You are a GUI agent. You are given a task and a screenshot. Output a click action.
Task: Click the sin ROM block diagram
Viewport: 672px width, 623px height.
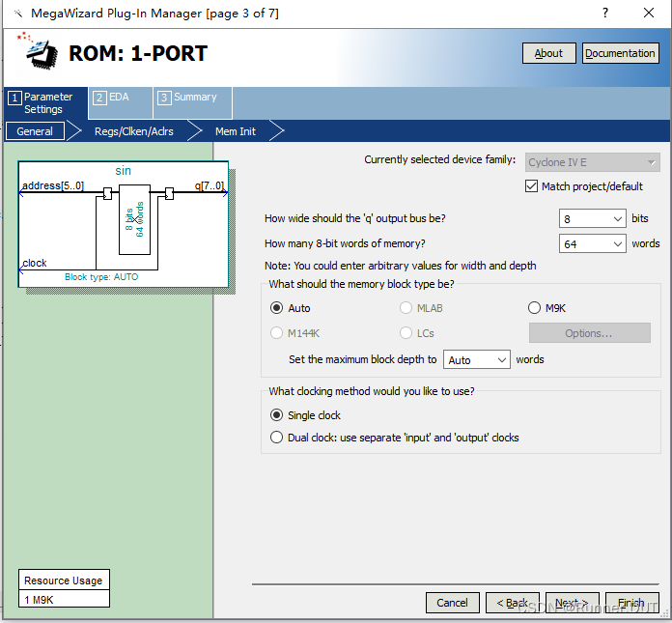124,224
